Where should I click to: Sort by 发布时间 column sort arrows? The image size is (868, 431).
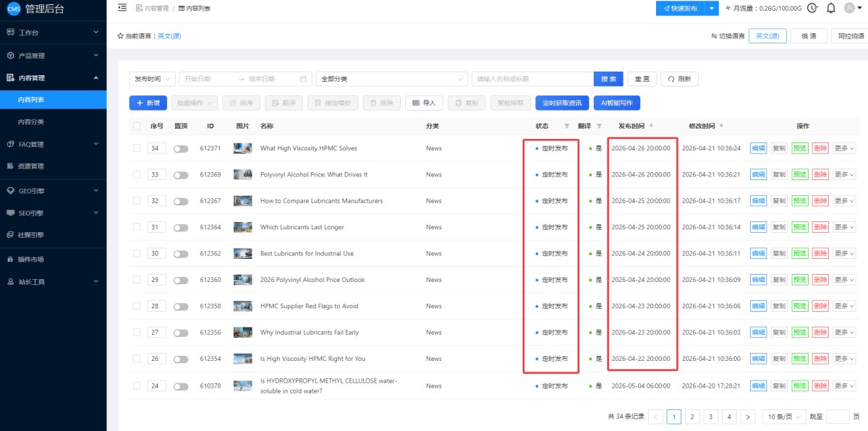pos(651,126)
